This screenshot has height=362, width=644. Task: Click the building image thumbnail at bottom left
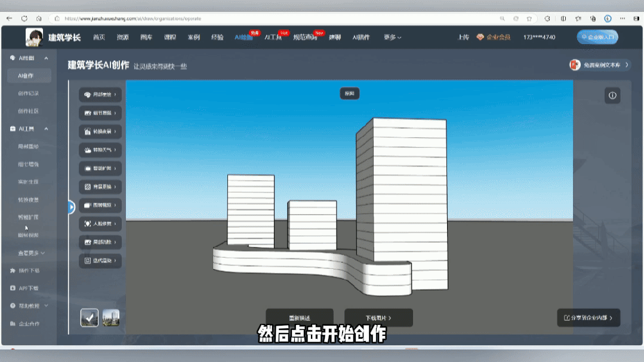111,318
